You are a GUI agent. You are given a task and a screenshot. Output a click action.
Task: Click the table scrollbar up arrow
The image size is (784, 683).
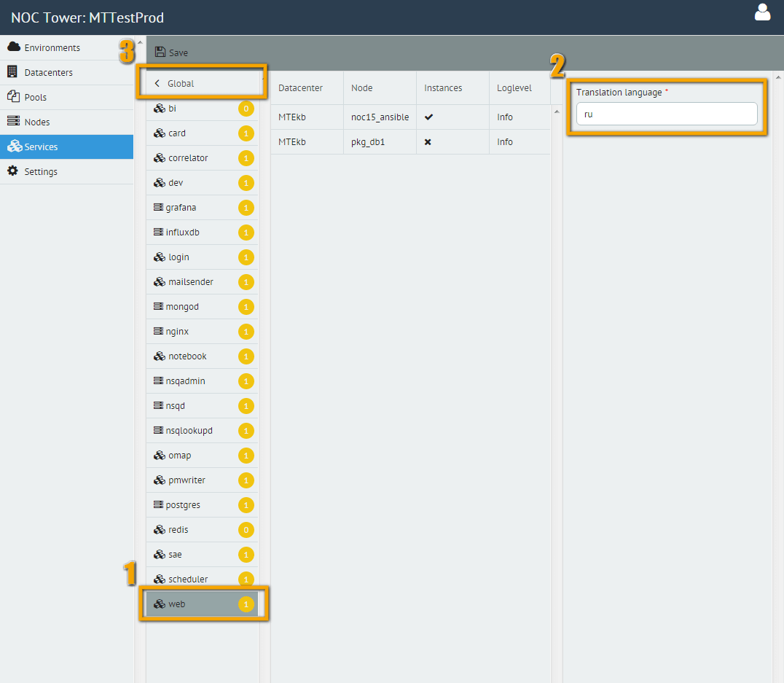[557, 111]
